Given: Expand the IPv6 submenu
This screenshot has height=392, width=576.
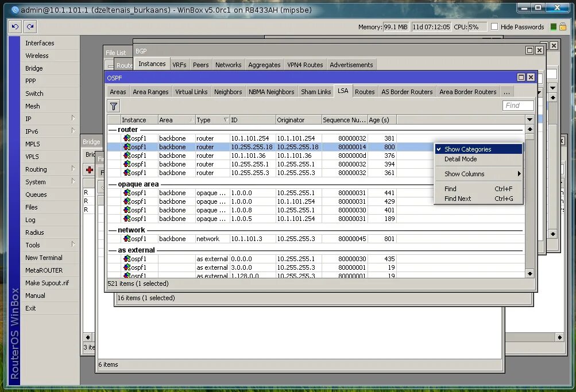Looking at the screenshot, I should (73, 131).
